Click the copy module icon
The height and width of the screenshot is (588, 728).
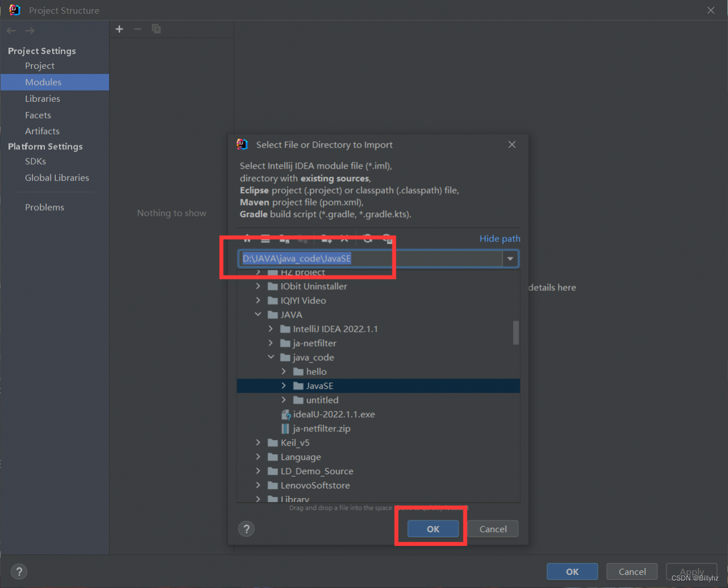[x=156, y=29]
